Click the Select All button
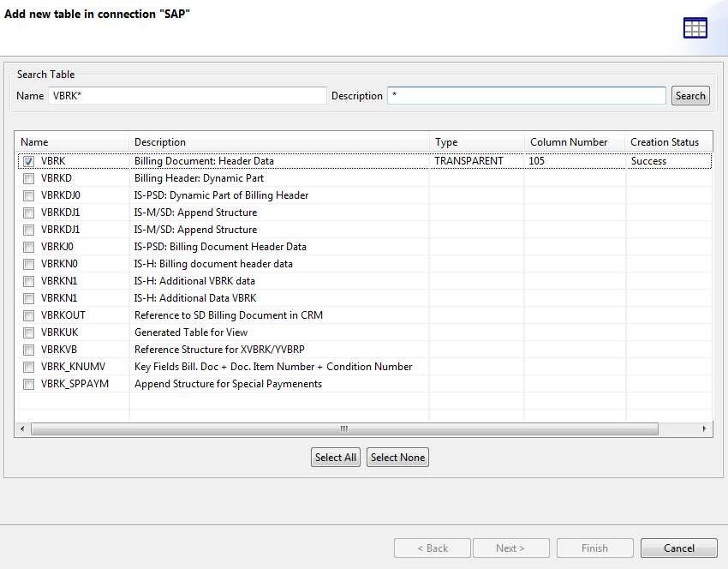 [x=335, y=457]
